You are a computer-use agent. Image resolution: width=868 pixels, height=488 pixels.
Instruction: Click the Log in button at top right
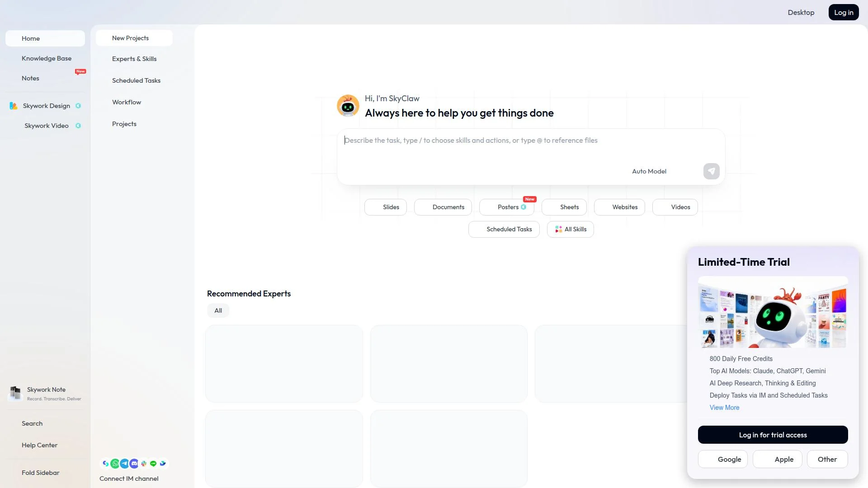844,12
